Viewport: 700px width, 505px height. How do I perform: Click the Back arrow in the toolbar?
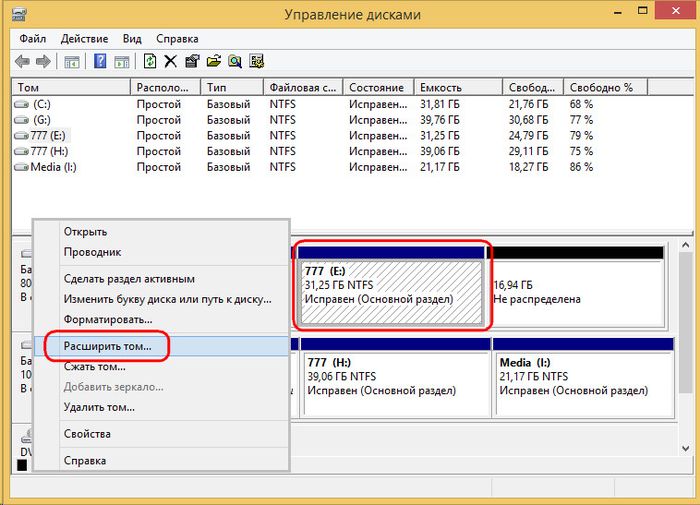(x=22, y=61)
